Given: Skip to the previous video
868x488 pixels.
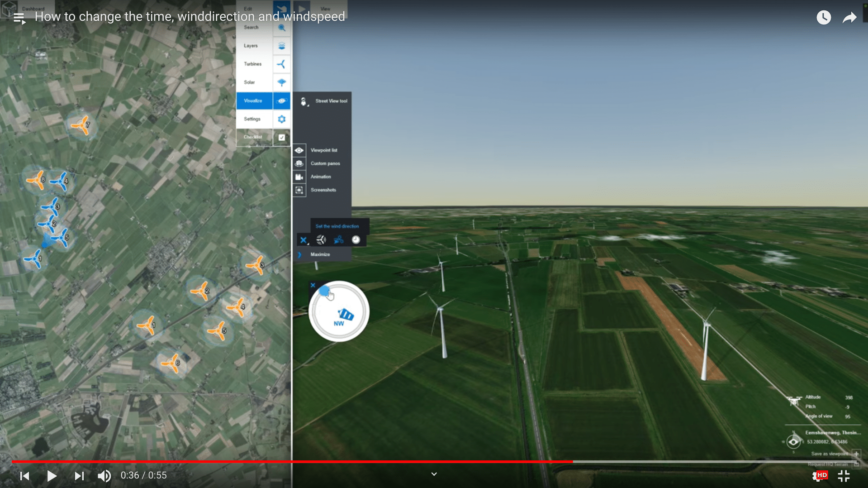Looking at the screenshot, I should tap(25, 476).
